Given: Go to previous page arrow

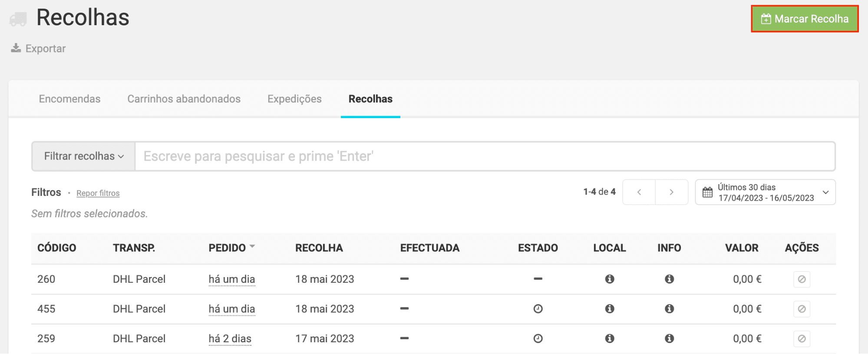Looking at the screenshot, I should [639, 192].
